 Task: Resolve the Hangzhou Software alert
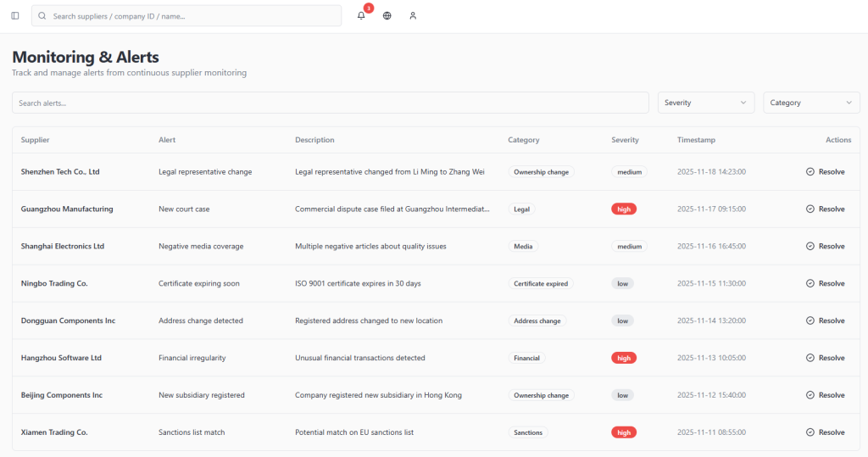coord(826,358)
